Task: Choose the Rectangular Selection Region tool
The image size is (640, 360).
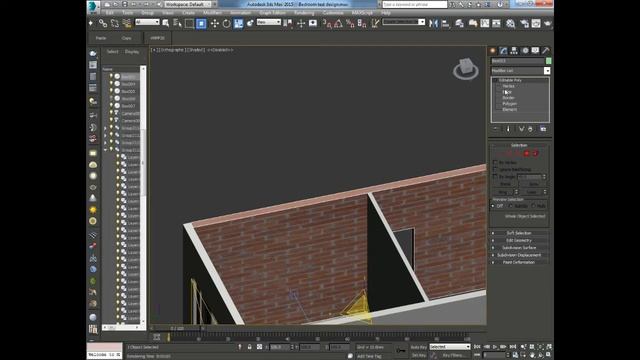Action: [189, 24]
